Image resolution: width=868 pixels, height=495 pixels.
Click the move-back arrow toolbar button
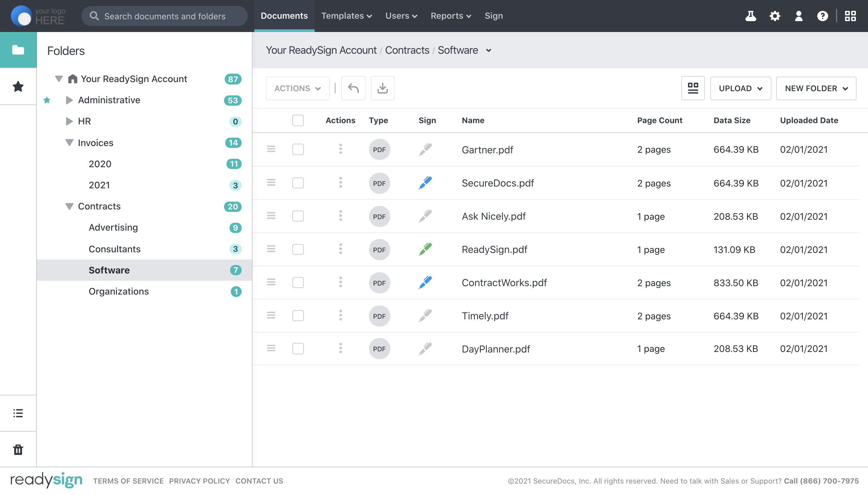click(x=353, y=88)
